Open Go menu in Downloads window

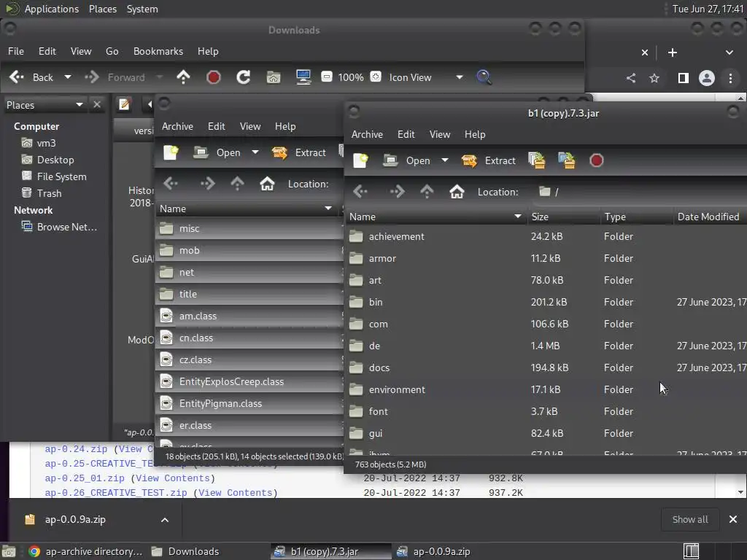112,51
